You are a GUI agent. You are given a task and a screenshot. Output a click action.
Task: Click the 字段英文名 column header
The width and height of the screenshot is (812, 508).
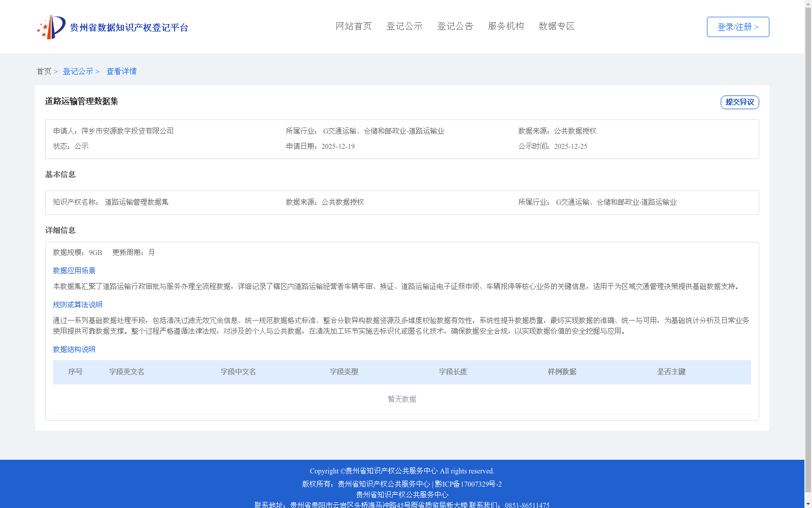click(x=127, y=372)
